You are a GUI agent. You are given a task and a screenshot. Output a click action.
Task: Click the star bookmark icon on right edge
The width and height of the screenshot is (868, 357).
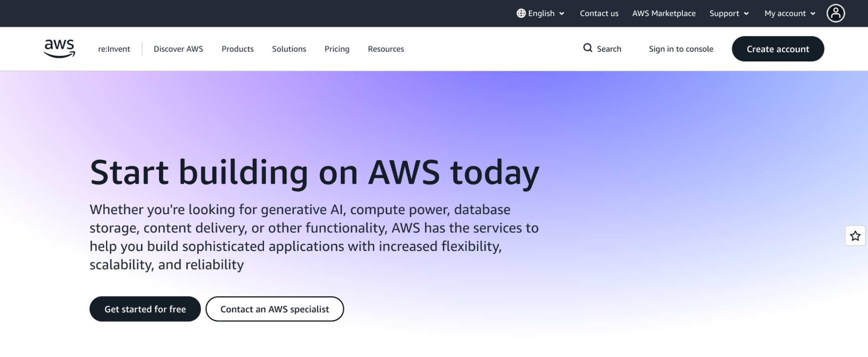point(855,236)
